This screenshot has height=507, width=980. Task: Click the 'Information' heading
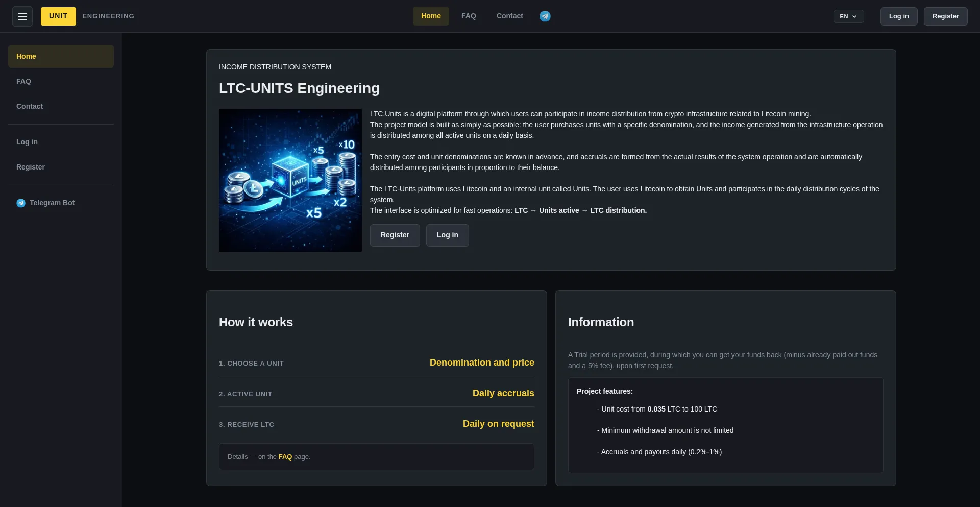pos(601,322)
